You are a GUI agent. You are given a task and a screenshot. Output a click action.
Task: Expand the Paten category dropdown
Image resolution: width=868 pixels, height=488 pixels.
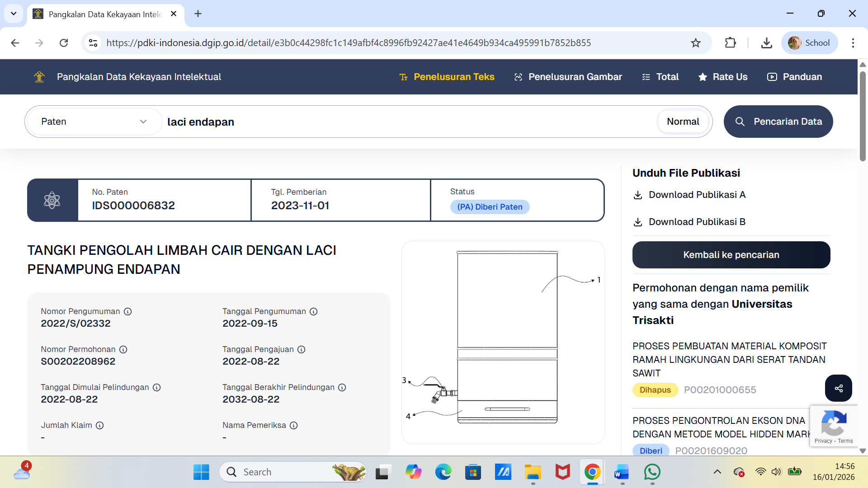(94, 122)
